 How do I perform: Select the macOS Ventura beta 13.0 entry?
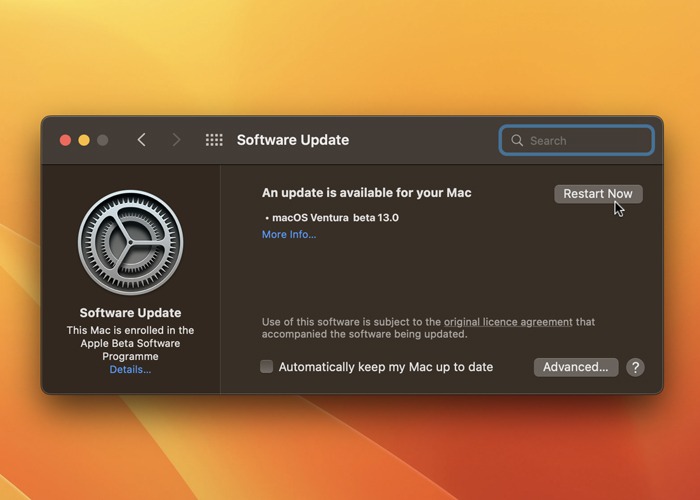point(332,218)
